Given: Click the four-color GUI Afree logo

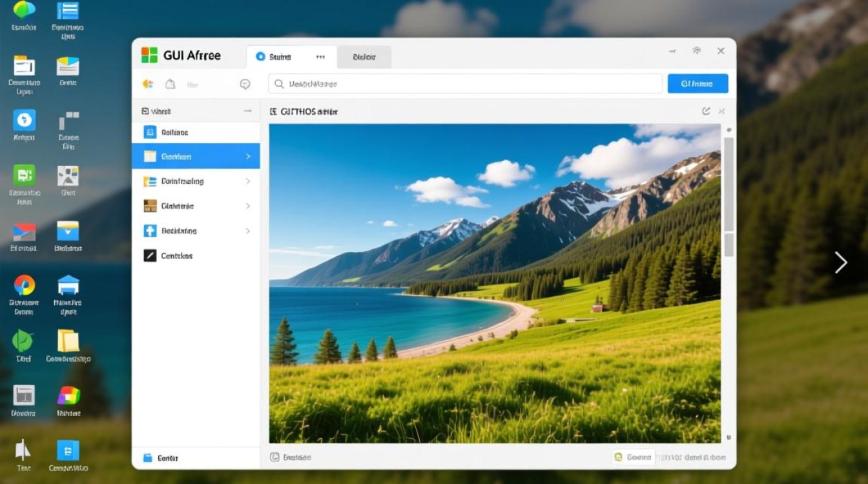Looking at the screenshot, I should point(149,55).
